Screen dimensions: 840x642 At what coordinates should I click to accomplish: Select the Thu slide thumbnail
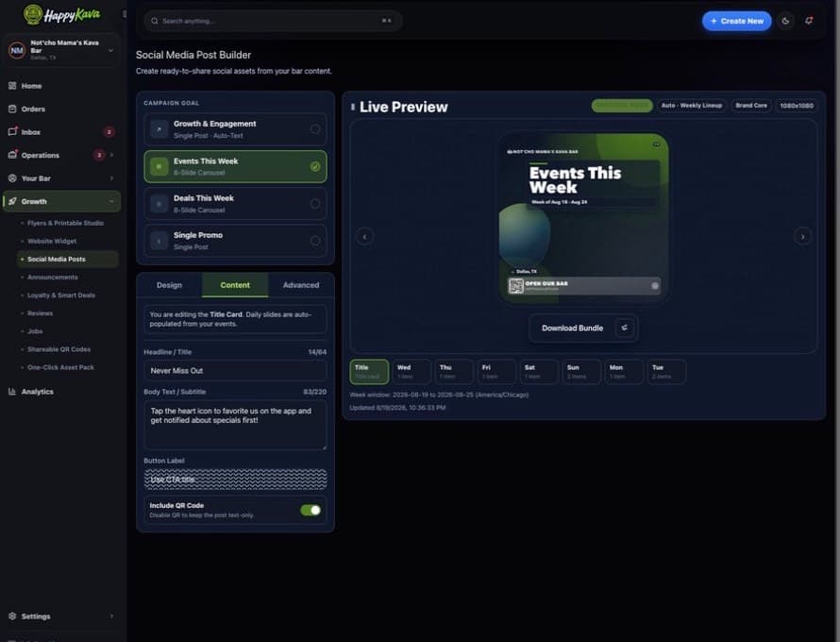tap(454, 371)
